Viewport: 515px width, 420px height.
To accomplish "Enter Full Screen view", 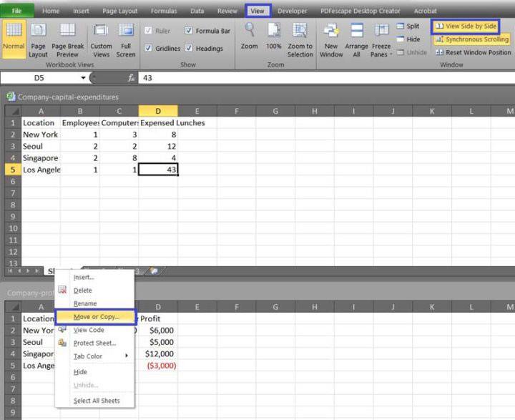I will [126, 40].
